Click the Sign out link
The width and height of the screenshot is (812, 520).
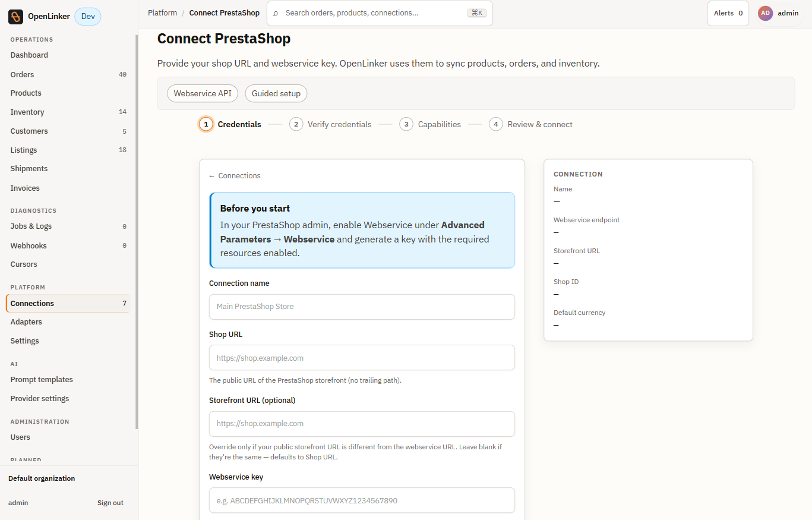pos(110,503)
